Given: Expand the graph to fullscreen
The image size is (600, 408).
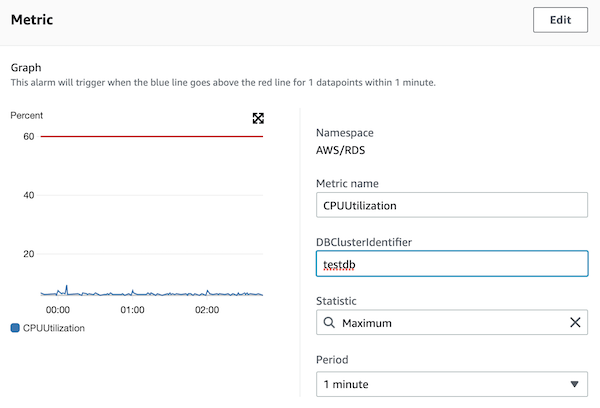Looking at the screenshot, I should (258, 118).
